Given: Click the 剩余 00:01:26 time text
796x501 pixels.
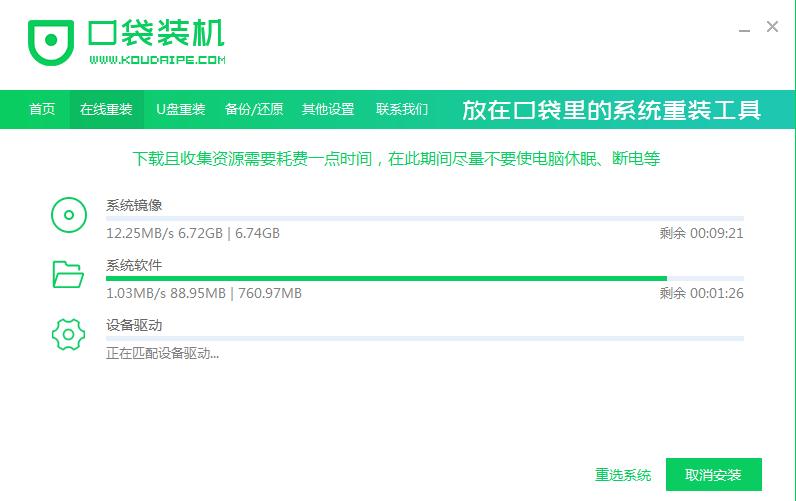Looking at the screenshot, I should [x=702, y=293].
